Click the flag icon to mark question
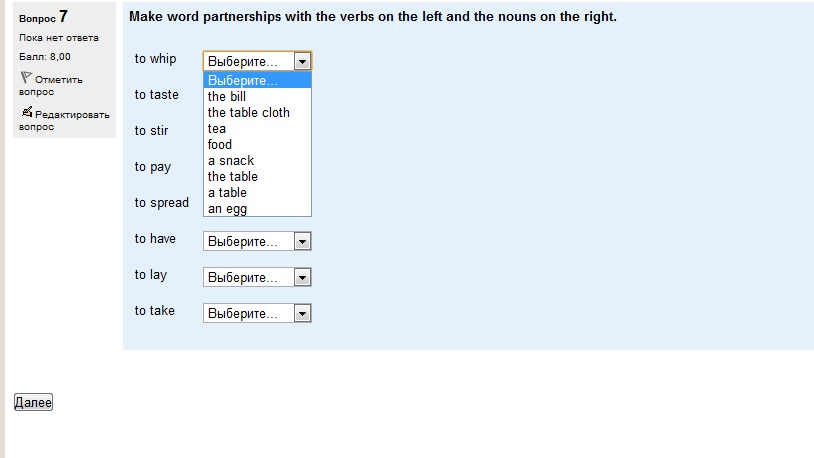Image resolution: width=814 pixels, height=458 pixels. (26, 78)
